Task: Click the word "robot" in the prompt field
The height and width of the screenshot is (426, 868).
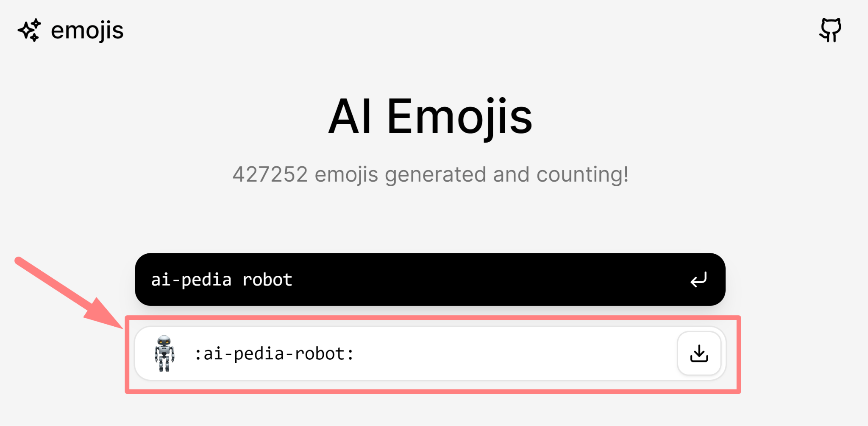Action: pyautogui.click(x=267, y=280)
